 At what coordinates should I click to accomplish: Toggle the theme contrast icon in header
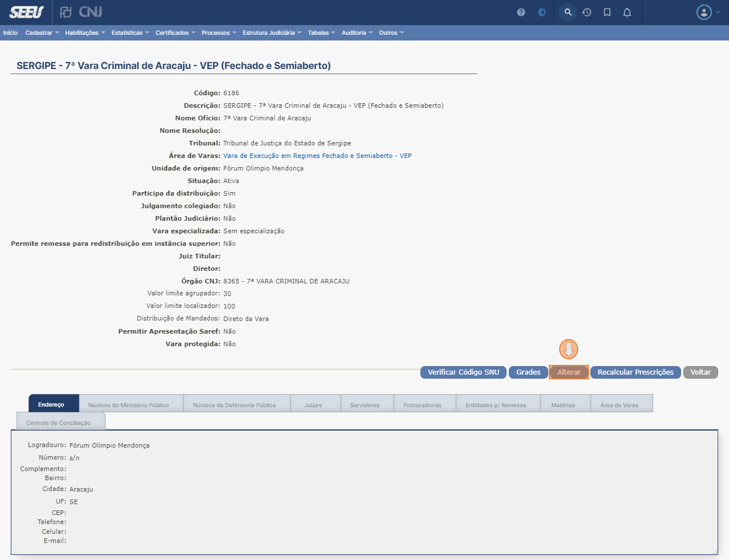coord(542,12)
